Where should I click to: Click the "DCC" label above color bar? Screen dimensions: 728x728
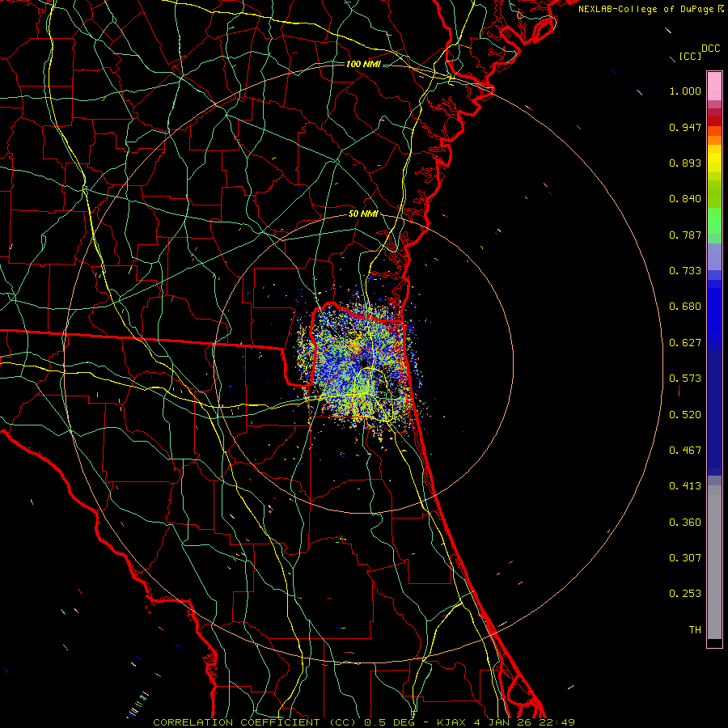pyautogui.click(x=710, y=49)
